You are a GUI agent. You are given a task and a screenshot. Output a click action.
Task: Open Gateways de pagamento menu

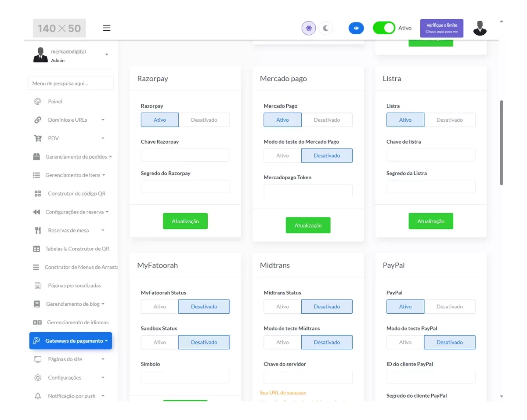coord(71,341)
